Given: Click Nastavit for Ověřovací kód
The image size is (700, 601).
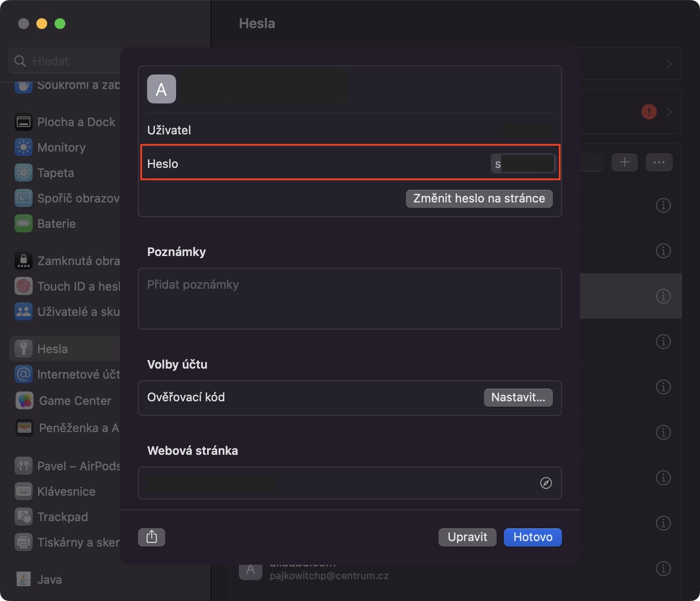Looking at the screenshot, I should [518, 398].
